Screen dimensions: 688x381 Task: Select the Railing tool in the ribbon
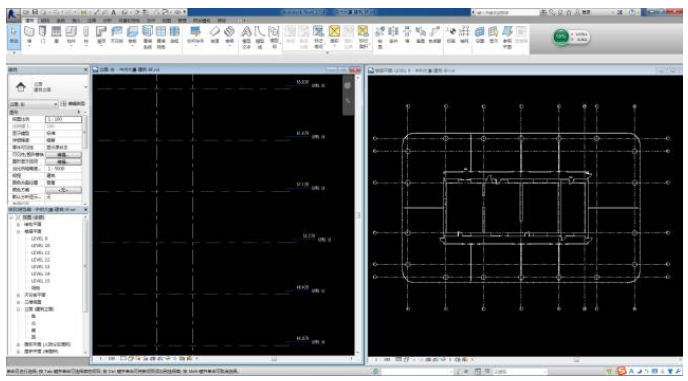[195, 35]
